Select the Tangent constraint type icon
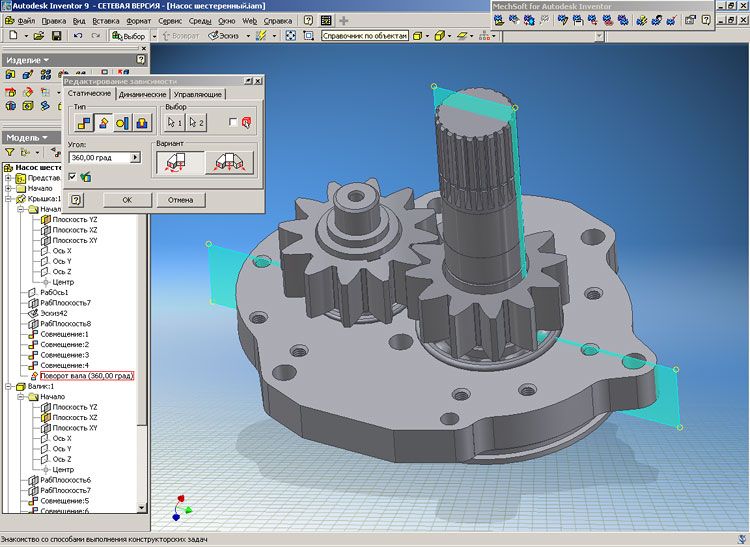The height and width of the screenshot is (547, 750). (122, 123)
